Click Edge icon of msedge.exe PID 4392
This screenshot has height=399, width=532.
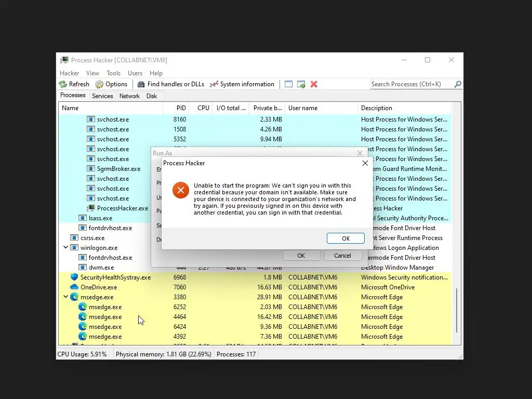click(x=83, y=336)
